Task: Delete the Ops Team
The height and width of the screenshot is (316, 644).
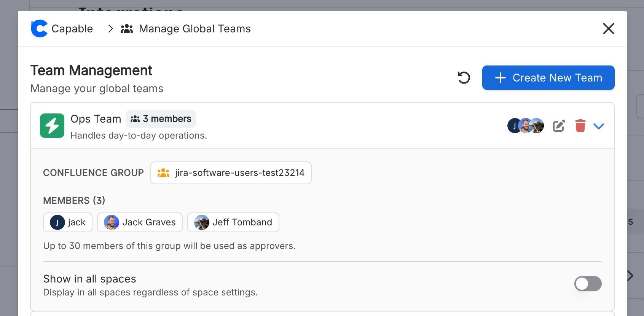Action: [x=580, y=126]
